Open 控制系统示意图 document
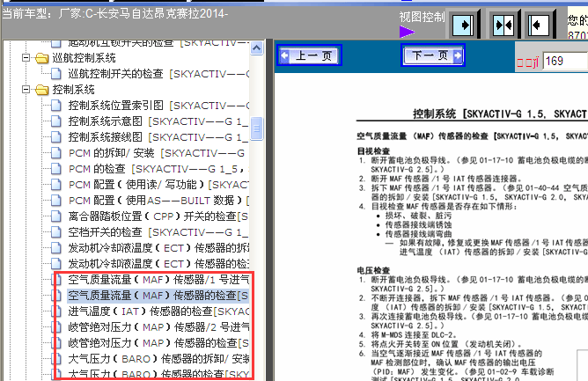This screenshot has height=381, width=588. (x=158, y=121)
